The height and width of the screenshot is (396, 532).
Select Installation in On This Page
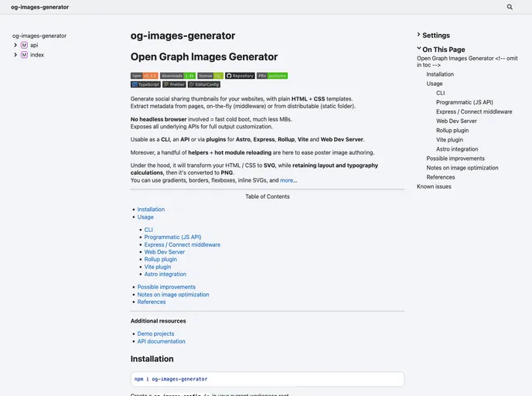440,74
